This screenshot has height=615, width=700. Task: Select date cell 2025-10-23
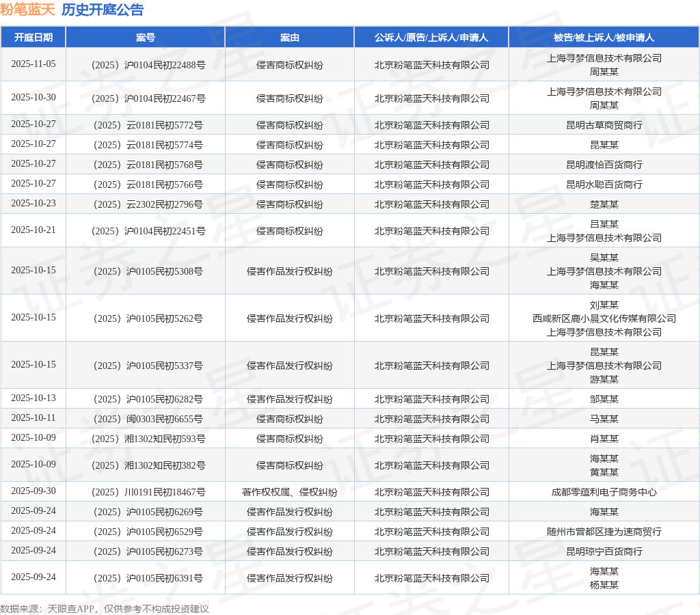pyautogui.click(x=33, y=203)
